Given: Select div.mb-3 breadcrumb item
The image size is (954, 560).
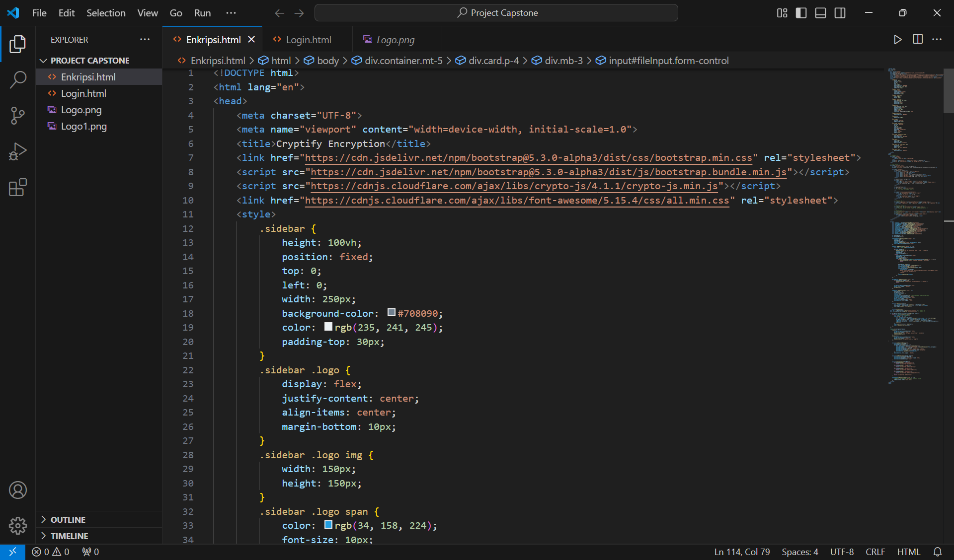Looking at the screenshot, I should (557, 61).
